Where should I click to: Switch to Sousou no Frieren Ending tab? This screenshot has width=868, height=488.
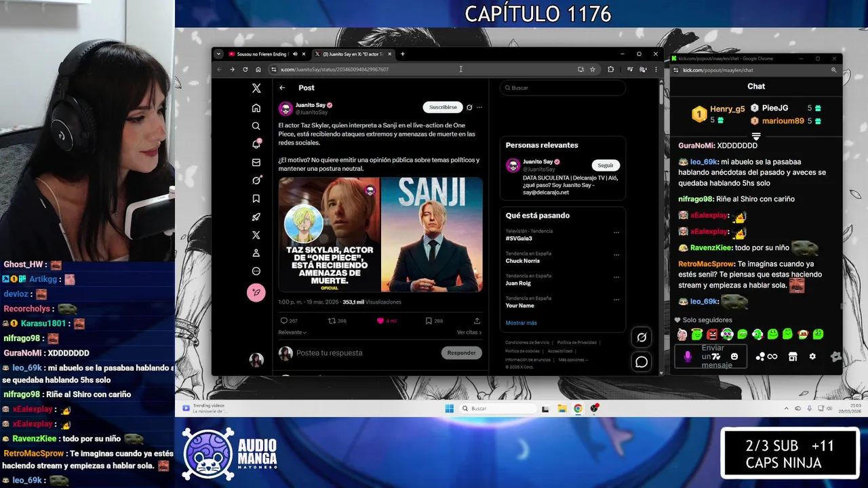(261, 54)
